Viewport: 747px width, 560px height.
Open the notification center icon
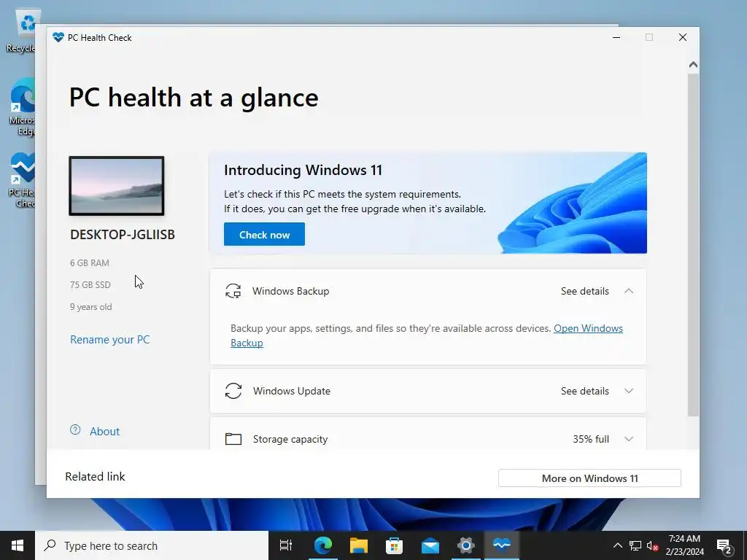pyautogui.click(x=724, y=545)
